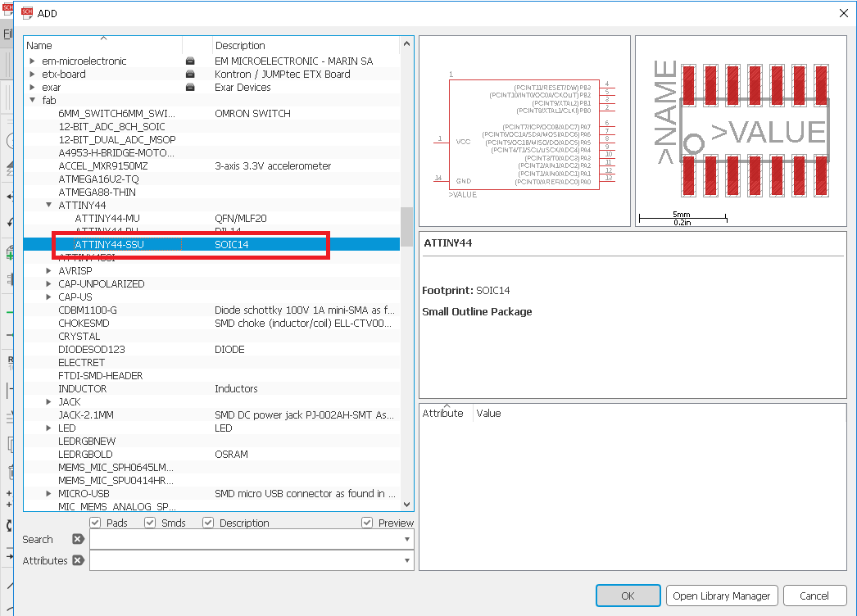857x616 pixels.
Task: Click Open Library Manager button
Action: pos(722,596)
